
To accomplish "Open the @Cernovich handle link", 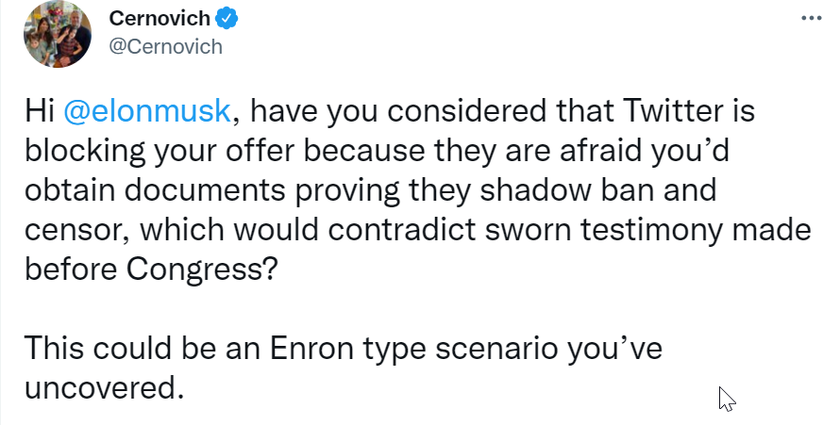I will coord(166,47).
